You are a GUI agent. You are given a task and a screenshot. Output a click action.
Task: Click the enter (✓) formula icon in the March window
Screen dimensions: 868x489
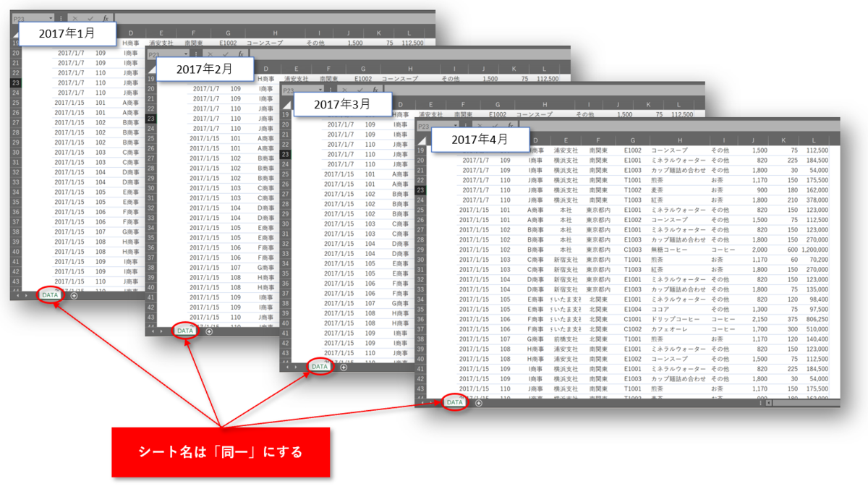(361, 91)
